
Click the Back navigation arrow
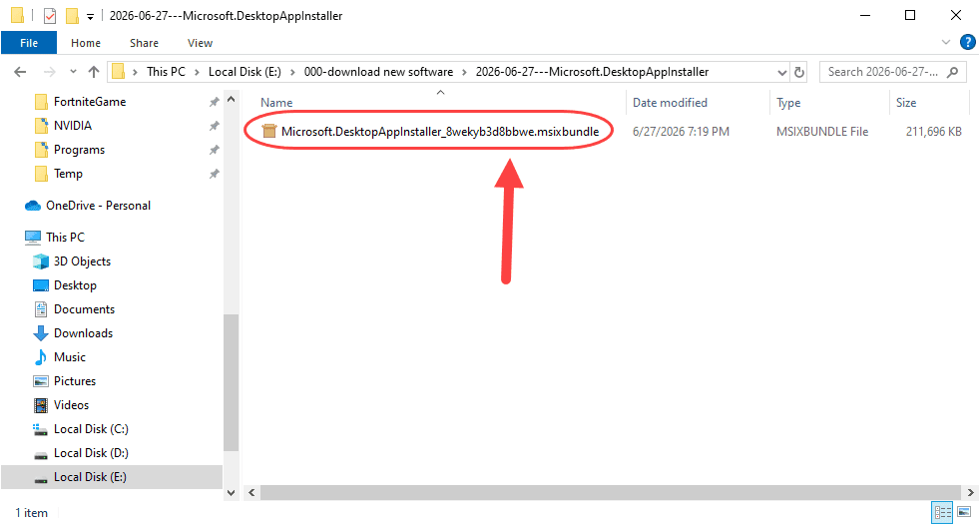pos(20,72)
